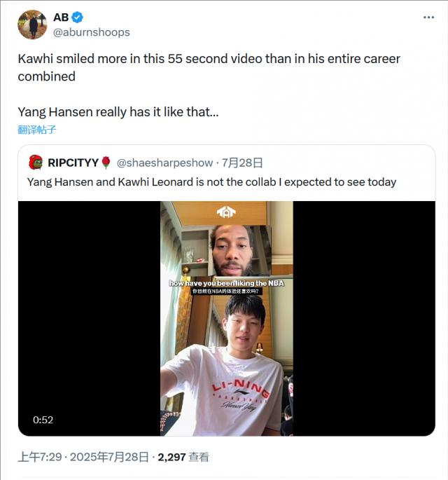Open the 2,297 查看 view count
Viewport: 448px width, 480px height.
[183, 457]
